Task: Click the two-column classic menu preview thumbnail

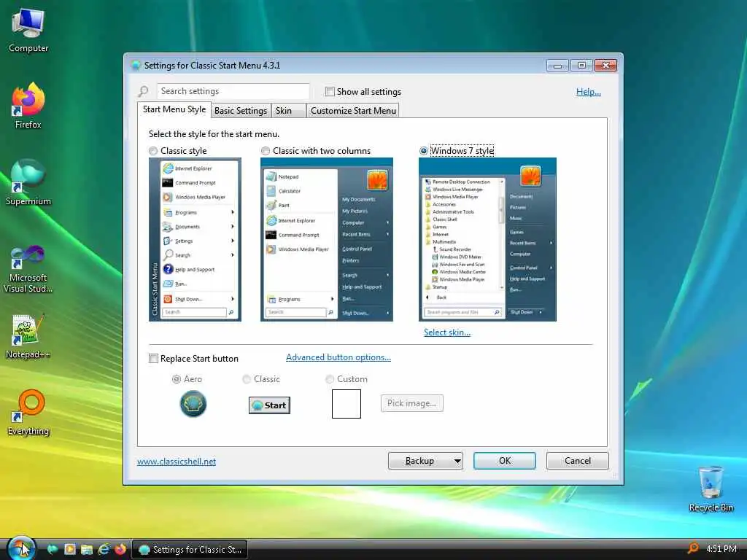Action: tap(327, 239)
